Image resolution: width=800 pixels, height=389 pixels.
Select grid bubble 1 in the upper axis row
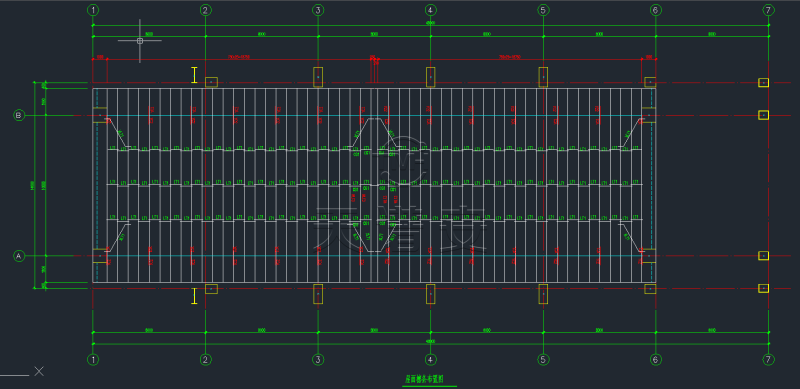point(93,10)
